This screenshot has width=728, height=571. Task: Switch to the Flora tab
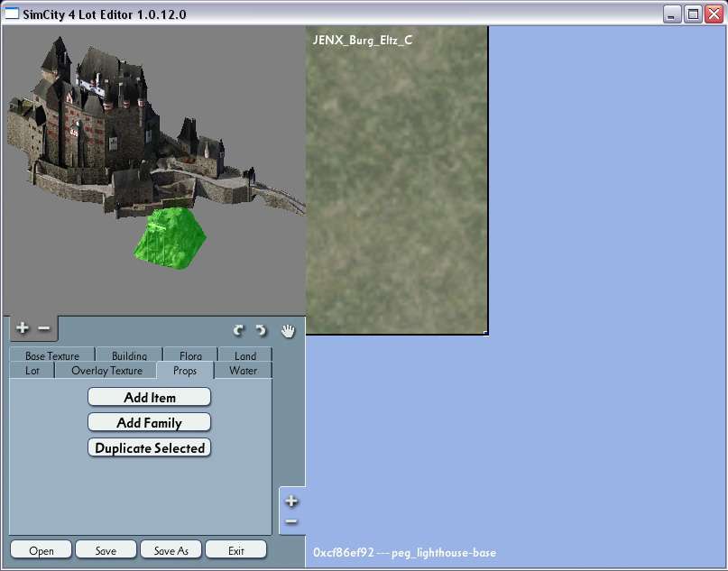190,355
